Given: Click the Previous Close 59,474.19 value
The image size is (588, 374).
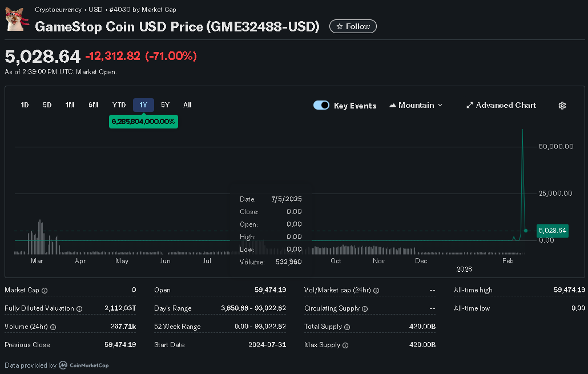Looking at the screenshot, I should tap(120, 344).
